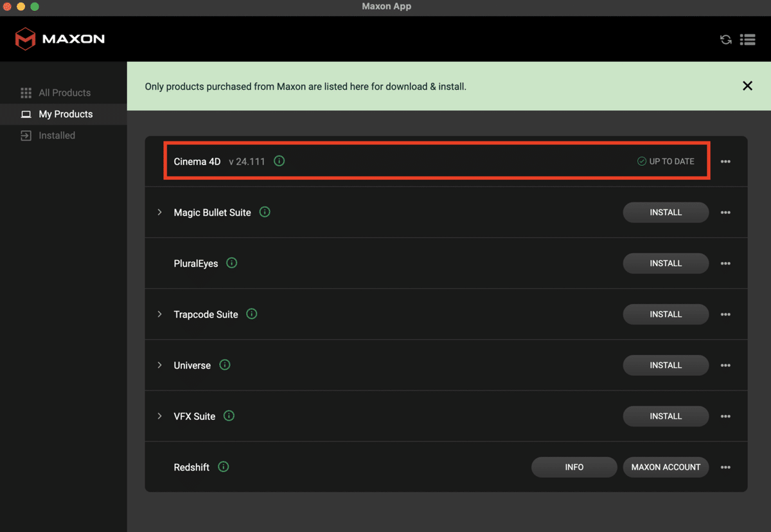Expand the Magic Bullet Suite row

click(x=160, y=212)
